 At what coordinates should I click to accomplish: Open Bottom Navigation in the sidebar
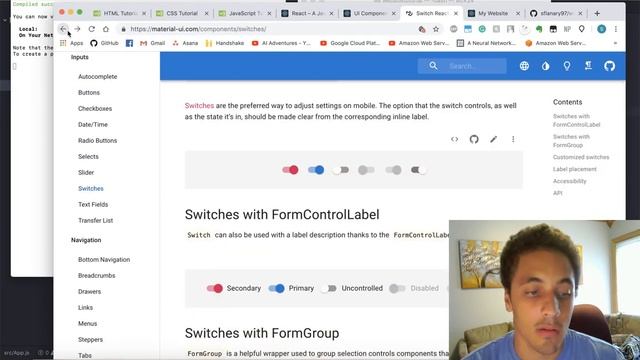[104, 260]
